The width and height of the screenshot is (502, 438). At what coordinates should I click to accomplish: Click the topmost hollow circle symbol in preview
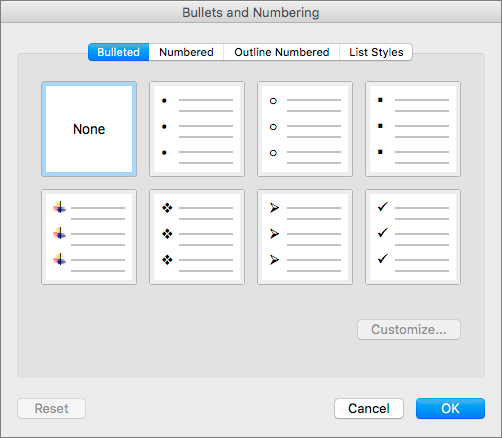[x=273, y=101]
